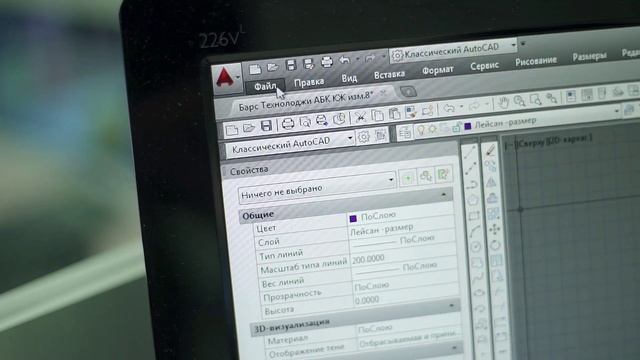The height and width of the screenshot is (360, 640).
Task: Select the Pan hand tool
Action: (503, 103)
